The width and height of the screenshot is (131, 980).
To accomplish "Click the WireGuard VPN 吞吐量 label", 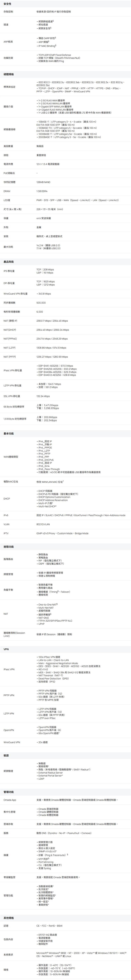I will [16, 294].
